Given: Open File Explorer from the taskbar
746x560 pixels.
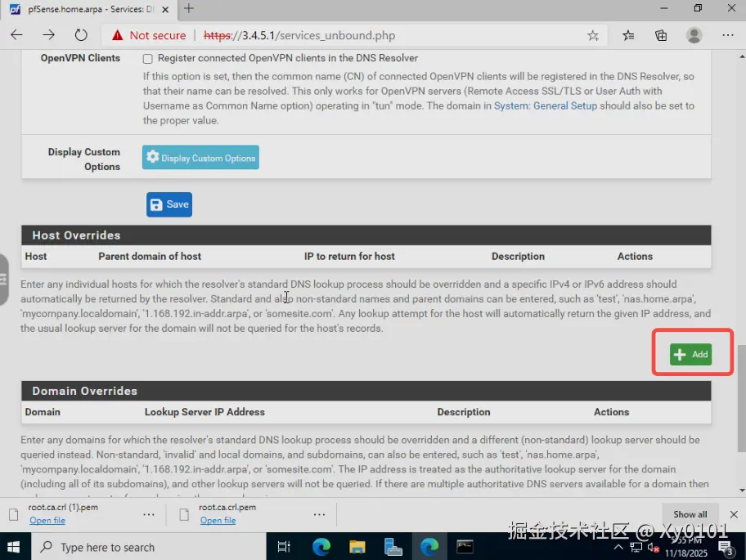Looking at the screenshot, I should point(357,547).
